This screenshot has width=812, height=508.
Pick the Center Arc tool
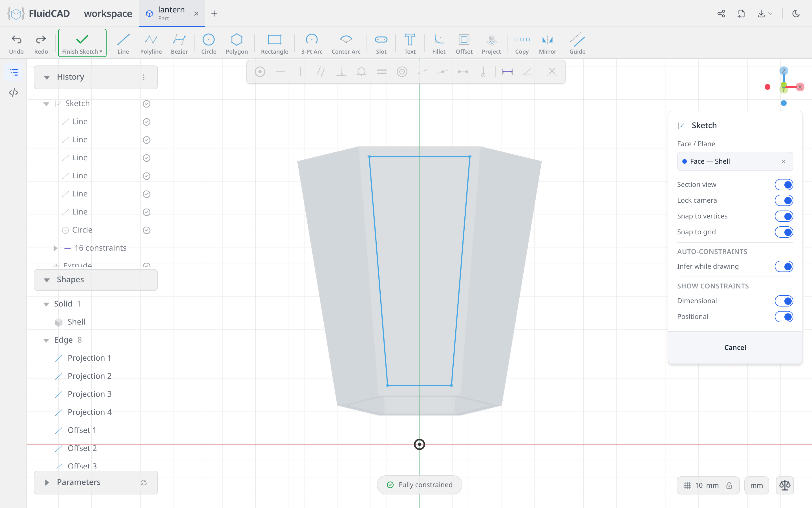click(x=346, y=44)
